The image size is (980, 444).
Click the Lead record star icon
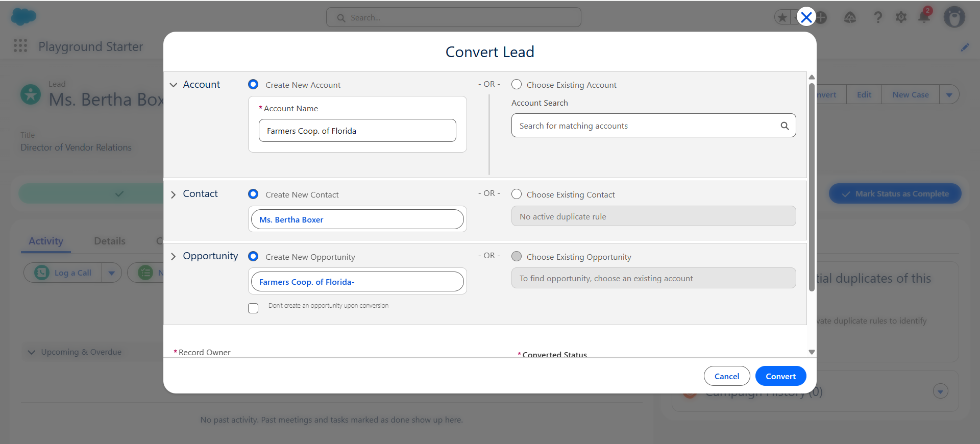coord(31,94)
